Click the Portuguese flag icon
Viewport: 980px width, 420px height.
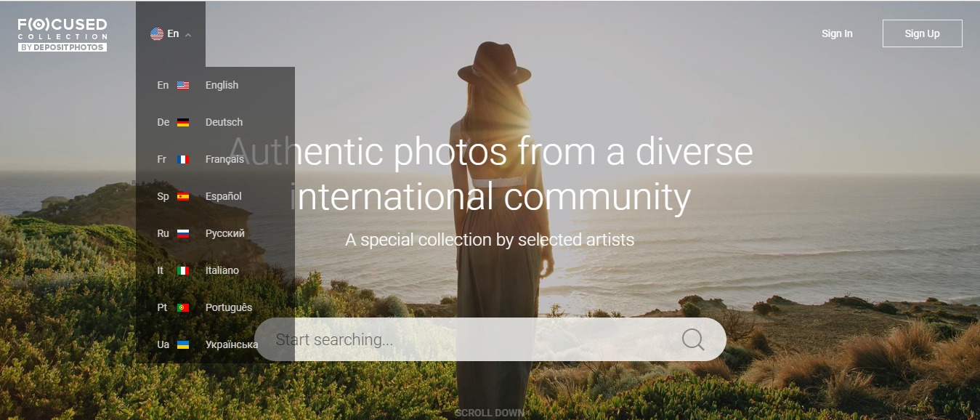pyautogui.click(x=183, y=307)
